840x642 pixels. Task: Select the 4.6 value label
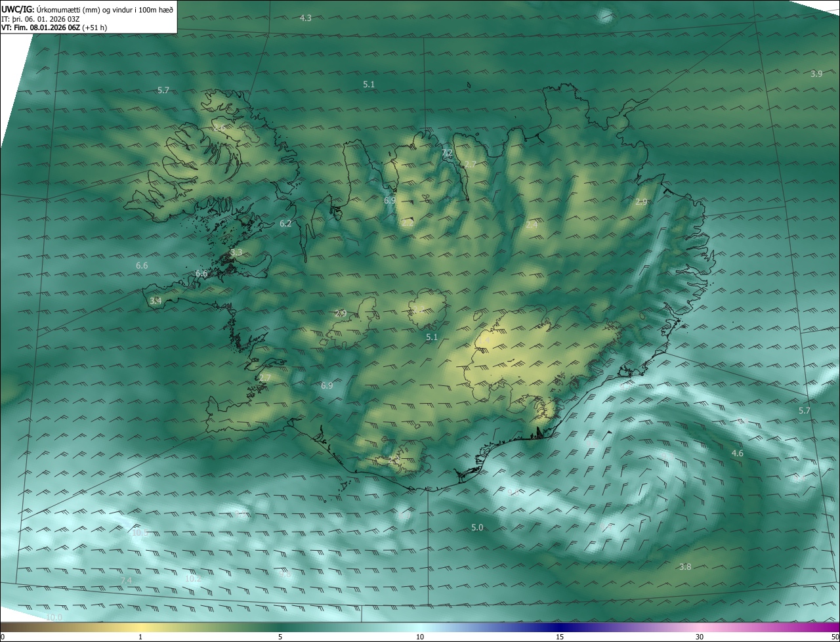(738, 453)
